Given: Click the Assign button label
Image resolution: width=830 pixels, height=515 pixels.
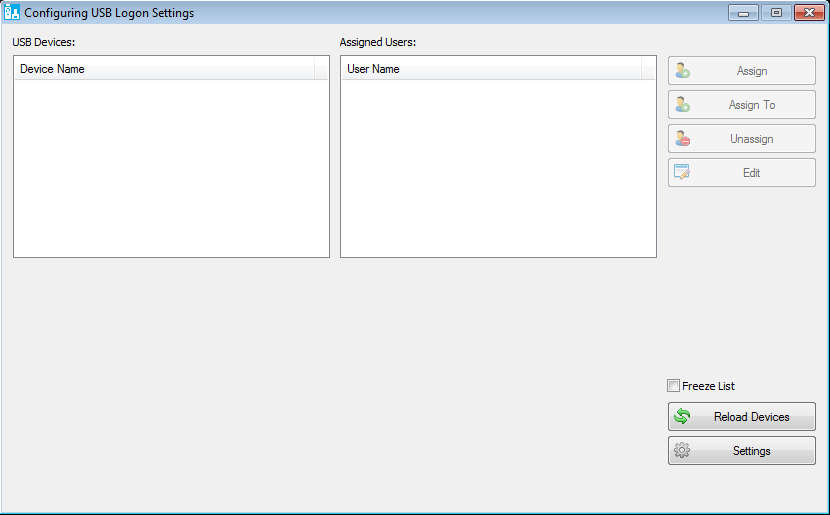Looking at the screenshot, I should pyautogui.click(x=752, y=71).
